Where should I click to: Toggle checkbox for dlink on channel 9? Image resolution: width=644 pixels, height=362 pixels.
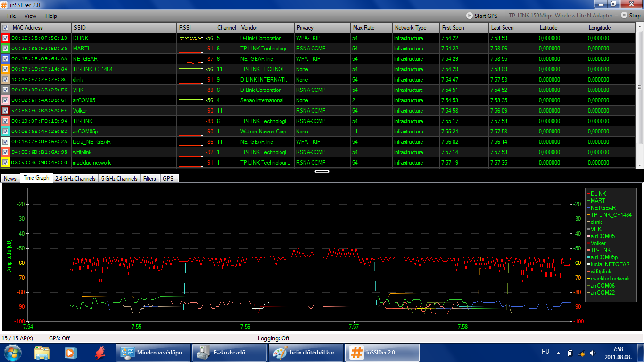[x=5, y=80]
